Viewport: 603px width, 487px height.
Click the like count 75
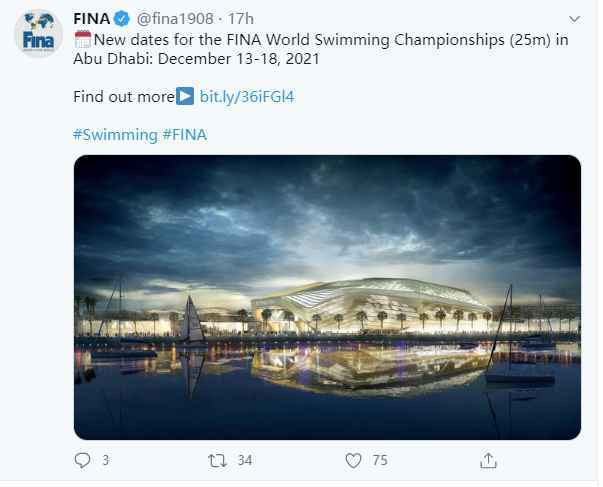(380, 460)
